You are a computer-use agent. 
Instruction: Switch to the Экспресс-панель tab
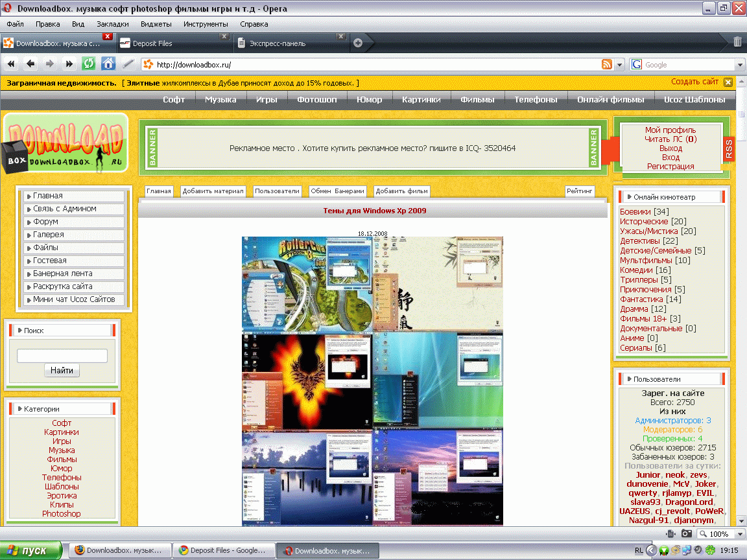tap(290, 43)
